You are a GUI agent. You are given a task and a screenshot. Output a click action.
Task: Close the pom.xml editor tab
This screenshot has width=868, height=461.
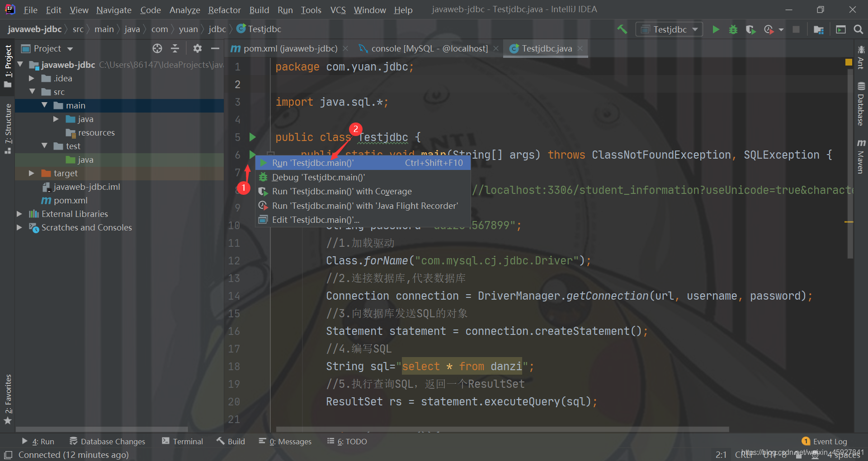pos(345,48)
